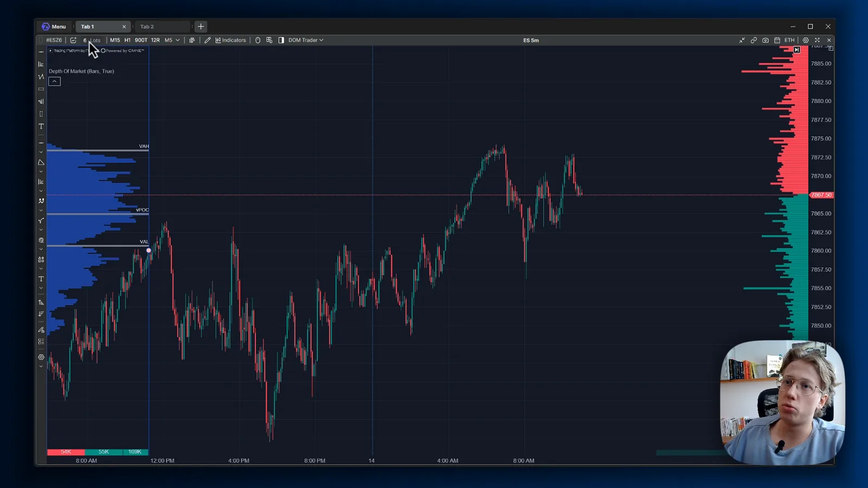Click the 54K red volume segment
The height and width of the screenshot is (488, 868).
point(66,452)
